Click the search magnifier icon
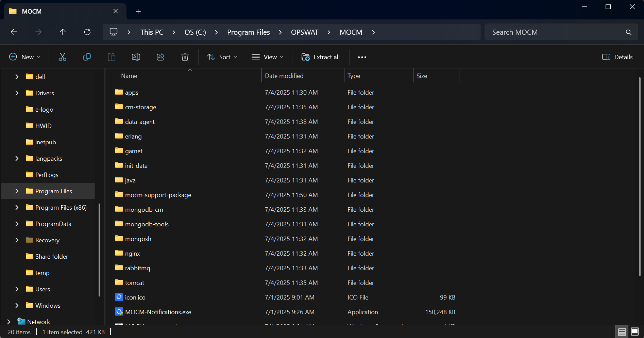Screen dimensions: 644x338 coord(629,32)
